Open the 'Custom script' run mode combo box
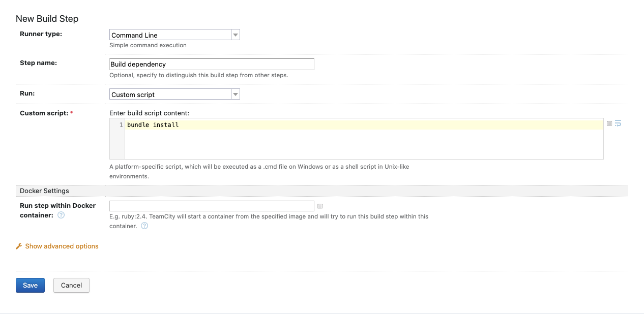Image resolution: width=644 pixels, height=314 pixels. 170,95
